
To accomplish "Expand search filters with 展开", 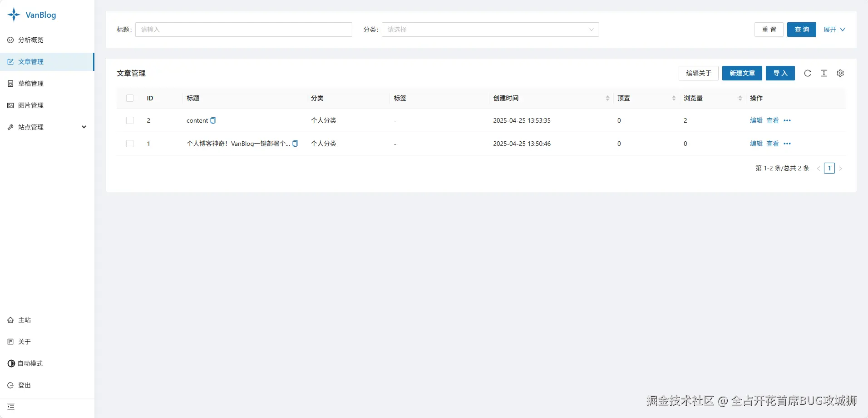I will pos(834,30).
